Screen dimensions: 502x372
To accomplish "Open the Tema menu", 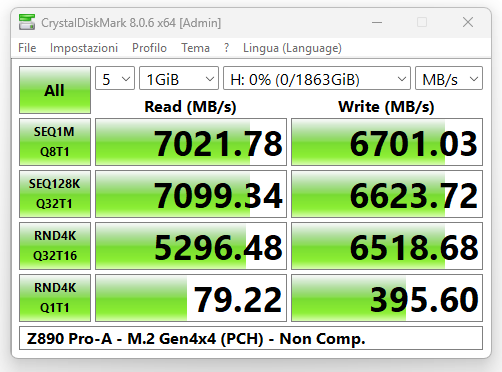I will click(195, 48).
